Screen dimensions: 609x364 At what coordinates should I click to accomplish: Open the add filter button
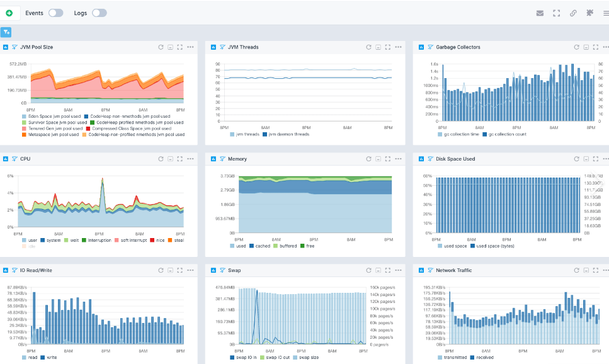6,32
